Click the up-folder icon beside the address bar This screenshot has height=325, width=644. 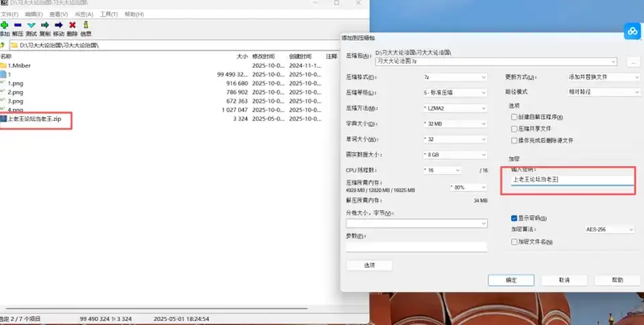pos(2,45)
